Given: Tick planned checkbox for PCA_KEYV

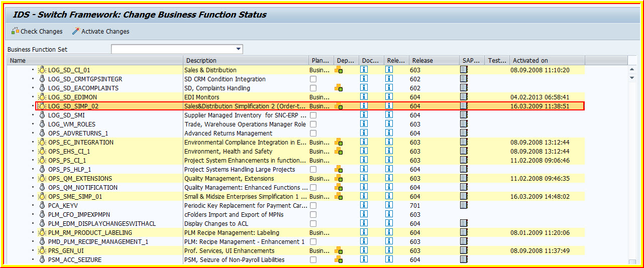Looking at the screenshot, I should pos(313,206).
